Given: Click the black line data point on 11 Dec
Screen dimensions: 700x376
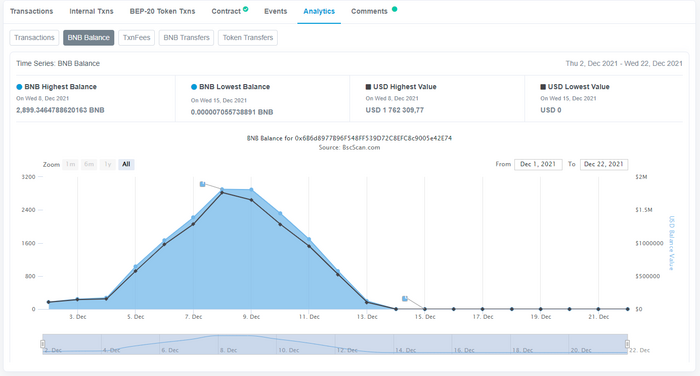Looking at the screenshot, I should (309, 246).
